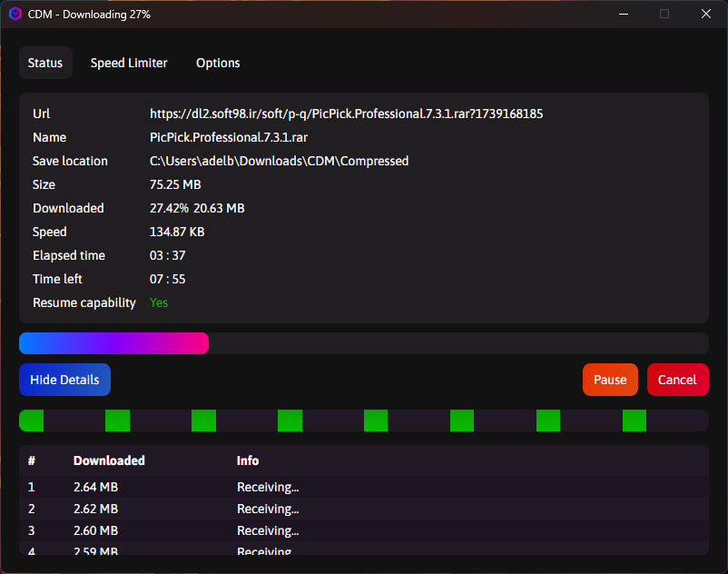The image size is (728, 574).
Task: Go to the Options tab
Action: [x=218, y=63]
